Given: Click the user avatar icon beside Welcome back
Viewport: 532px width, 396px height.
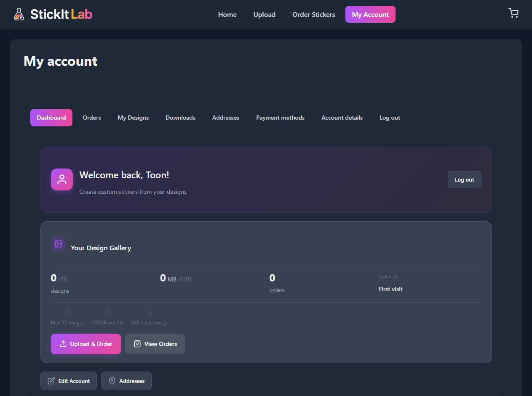Looking at the screenshot, I should (62, 179).
